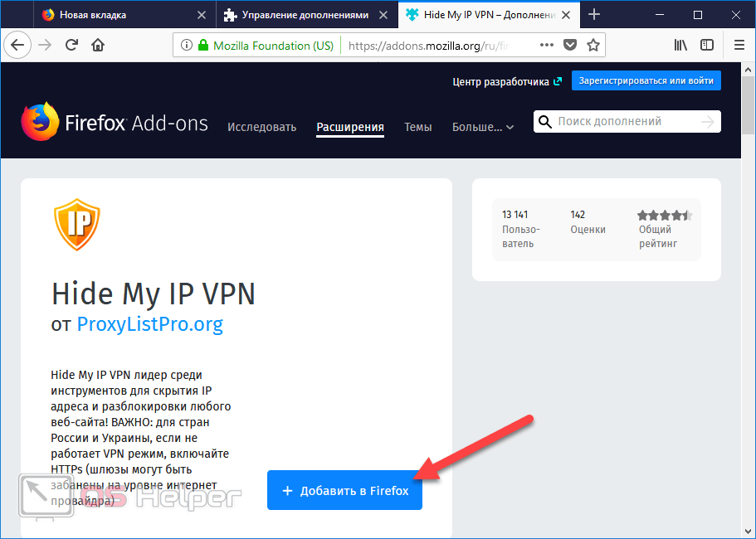
Task: Go to the Firefox Home page icon
Action: [98, 46]
